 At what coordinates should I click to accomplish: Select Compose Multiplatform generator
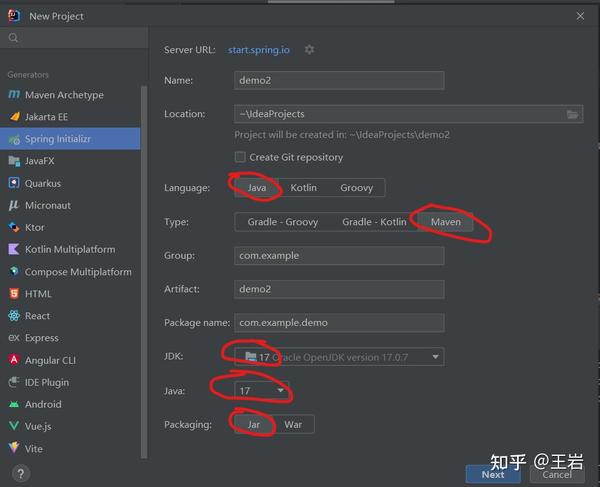pyautogui.click(x=70, y=272)
